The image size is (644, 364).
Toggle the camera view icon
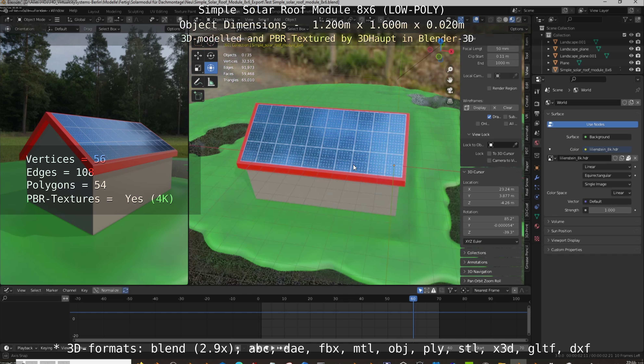[x=450, y=91]
